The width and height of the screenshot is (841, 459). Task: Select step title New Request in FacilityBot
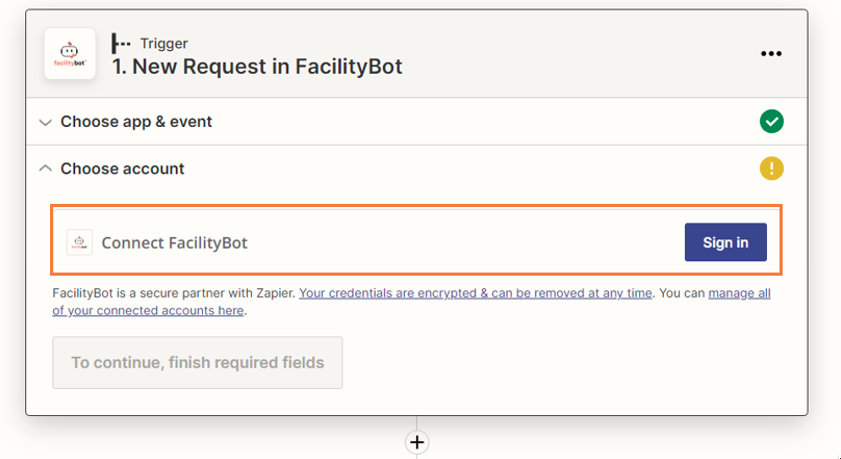pyautogui.click(x=257, y=66)
